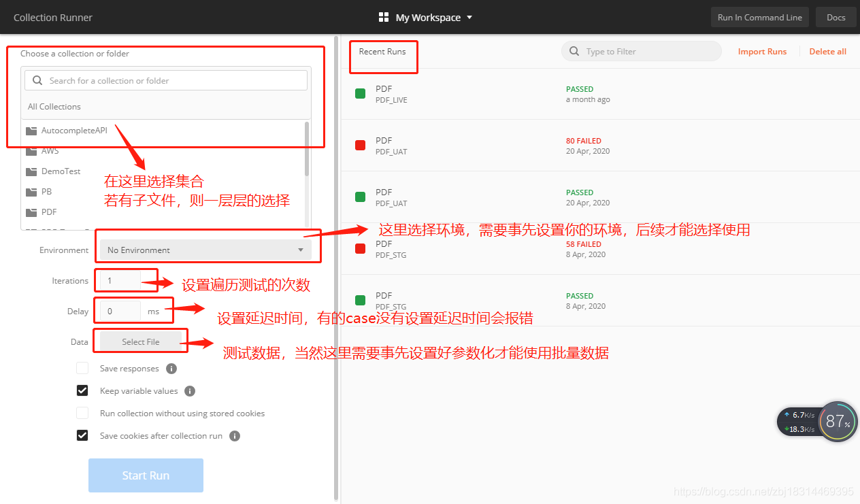Viewport: 860px width, 504px height.
Task: Switch to the Recent Runs tab
Action: [x=382, y=52]
